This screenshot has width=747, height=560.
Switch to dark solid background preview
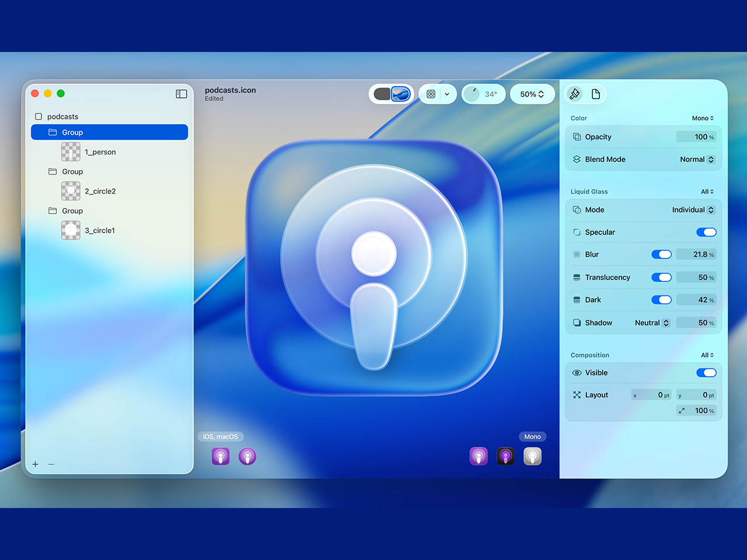tap(382, 94)
